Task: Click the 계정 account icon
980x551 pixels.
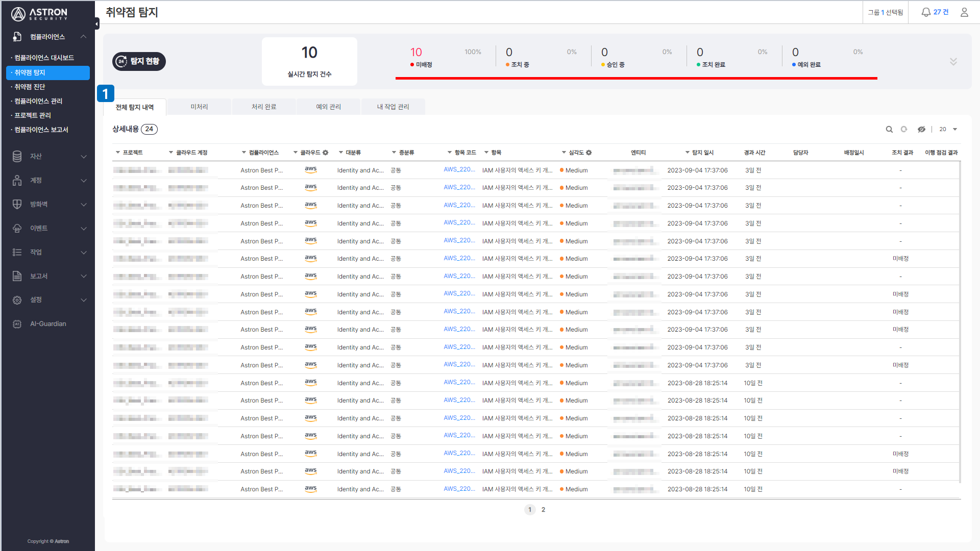Action: (17, 180)
